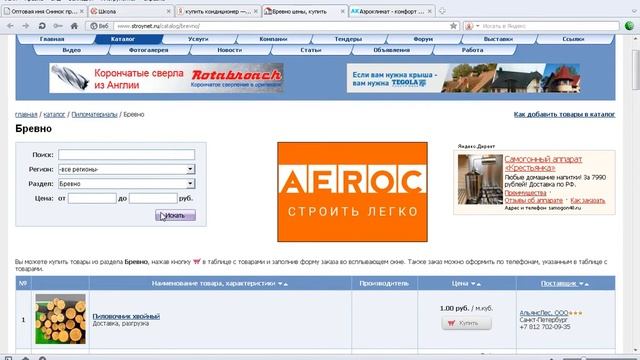Viewport: 640px width, 360px height.
Task: Focus the Поиск text field
Action: coord(127,154)
